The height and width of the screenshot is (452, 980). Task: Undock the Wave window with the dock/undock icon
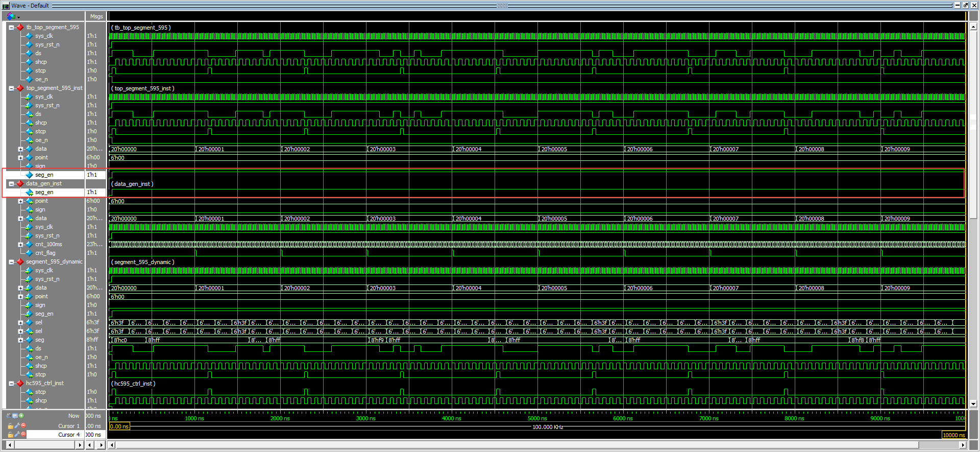coord(966,5)
